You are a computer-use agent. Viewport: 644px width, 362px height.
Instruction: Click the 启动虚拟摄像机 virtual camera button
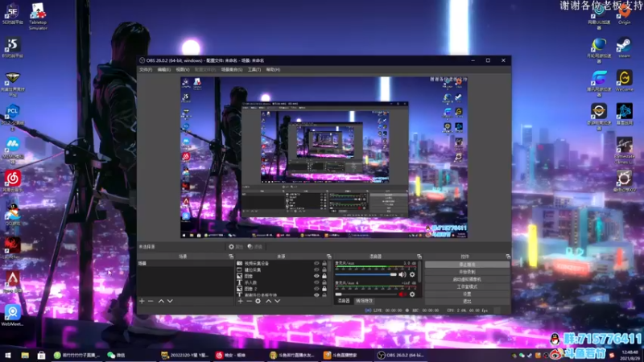467,279
